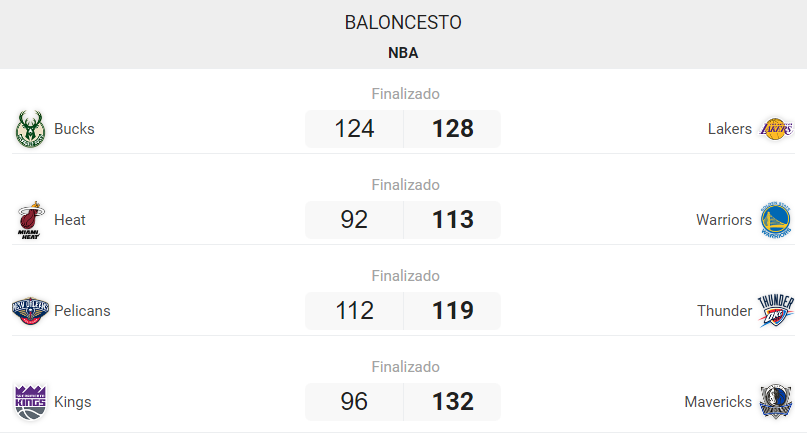The image size is (808, 433).
Task: Click the Thunder team logo
Action: click(x=776, y=311)
